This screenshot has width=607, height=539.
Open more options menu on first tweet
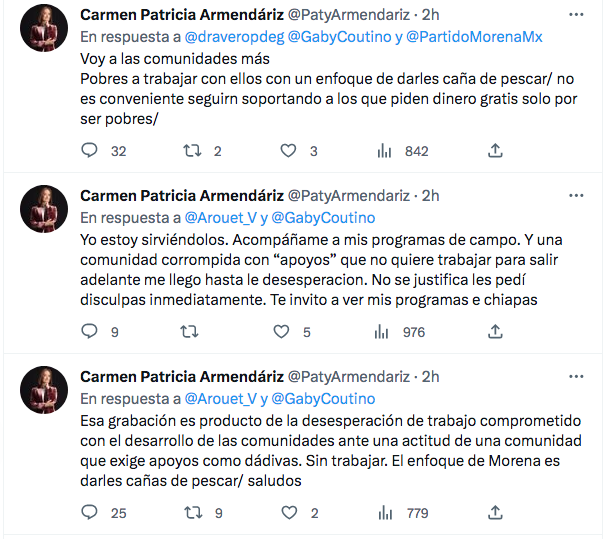click(576, 15)
